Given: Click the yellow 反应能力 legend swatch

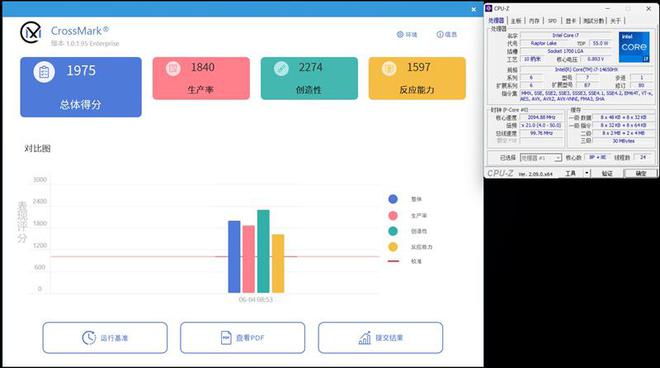Looking at the screenshot, I should [393, 247].
